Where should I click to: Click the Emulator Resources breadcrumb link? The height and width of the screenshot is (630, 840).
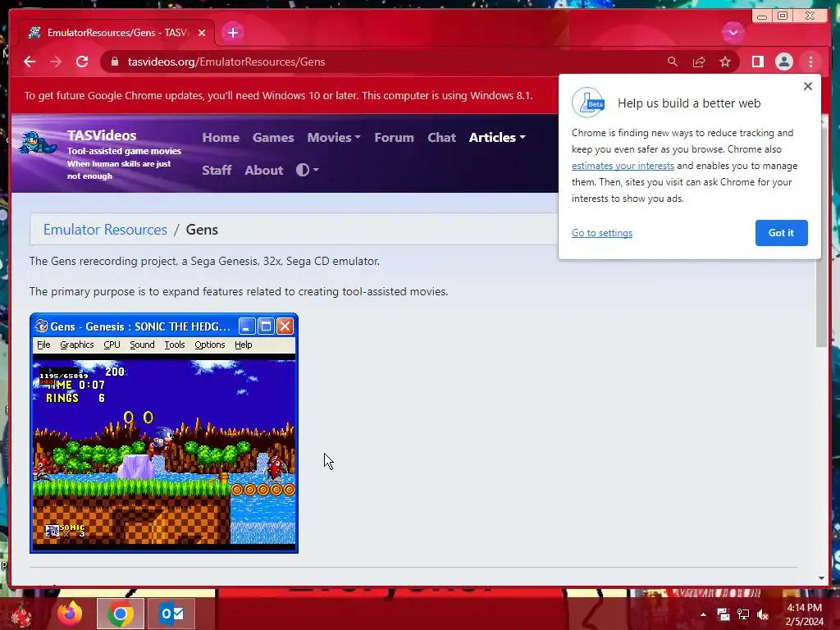[x=105, y=230]
